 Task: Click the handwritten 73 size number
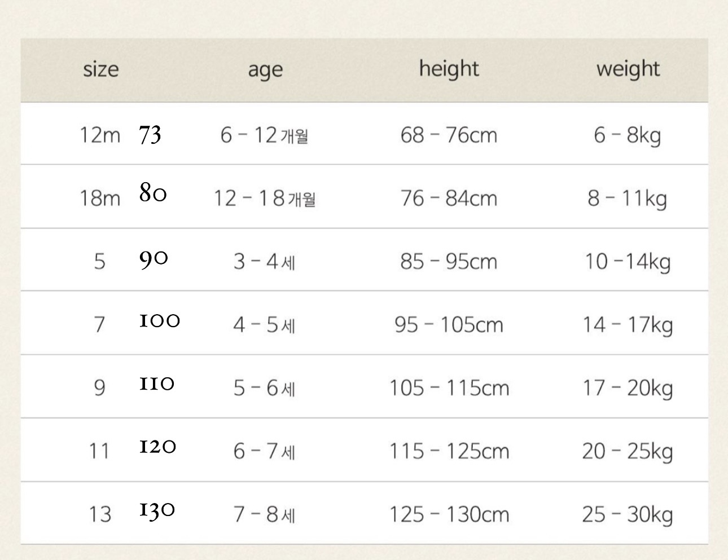pyautogui.click(x=150, y=135)
